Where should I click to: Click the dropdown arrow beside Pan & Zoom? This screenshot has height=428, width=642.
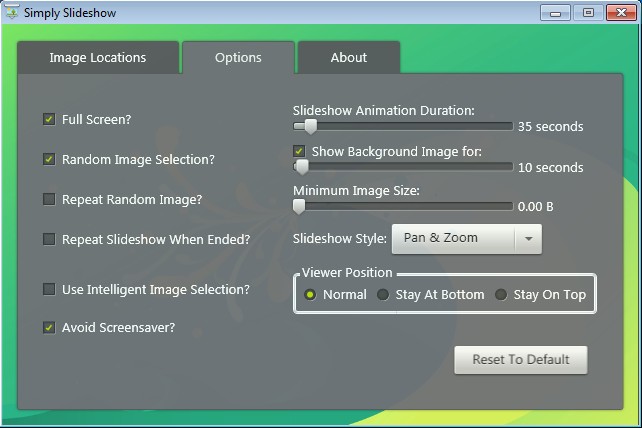coord(529,239)
